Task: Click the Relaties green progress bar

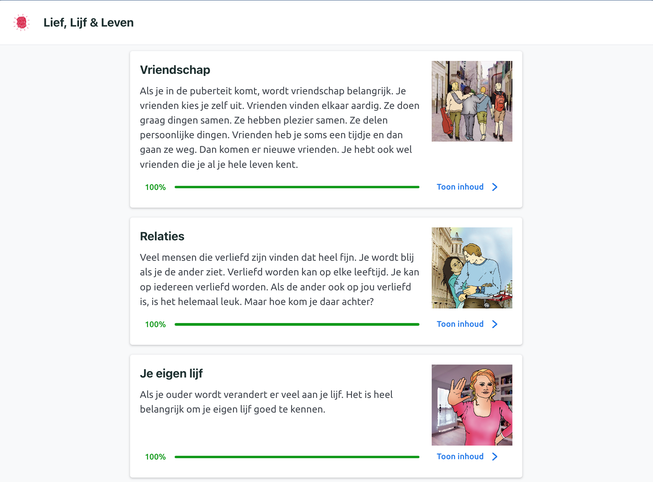Action: coord(297,324)
